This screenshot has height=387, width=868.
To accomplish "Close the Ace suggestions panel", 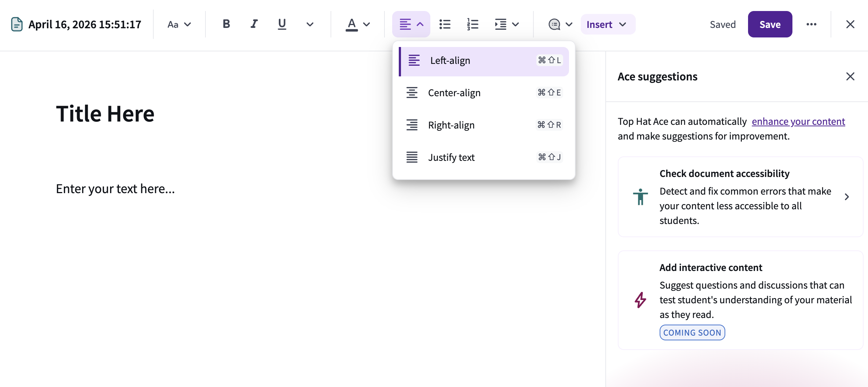I will click(x=850, y=76).
